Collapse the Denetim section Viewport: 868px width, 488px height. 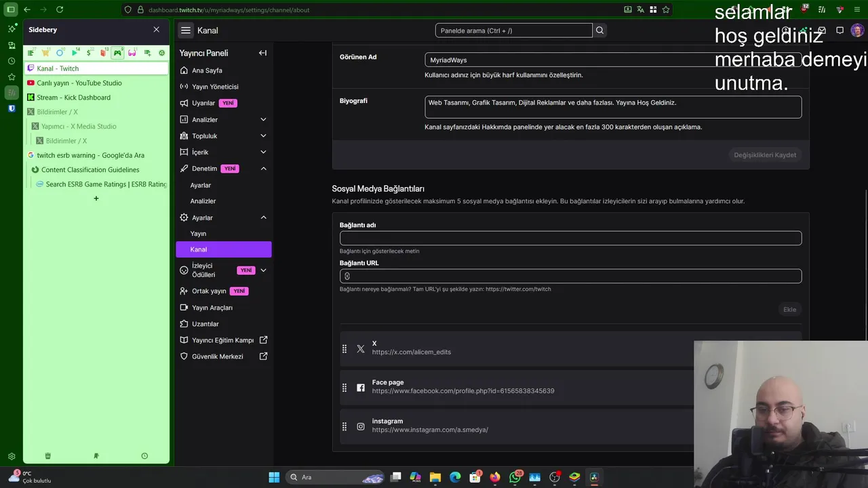coord(263,169)
